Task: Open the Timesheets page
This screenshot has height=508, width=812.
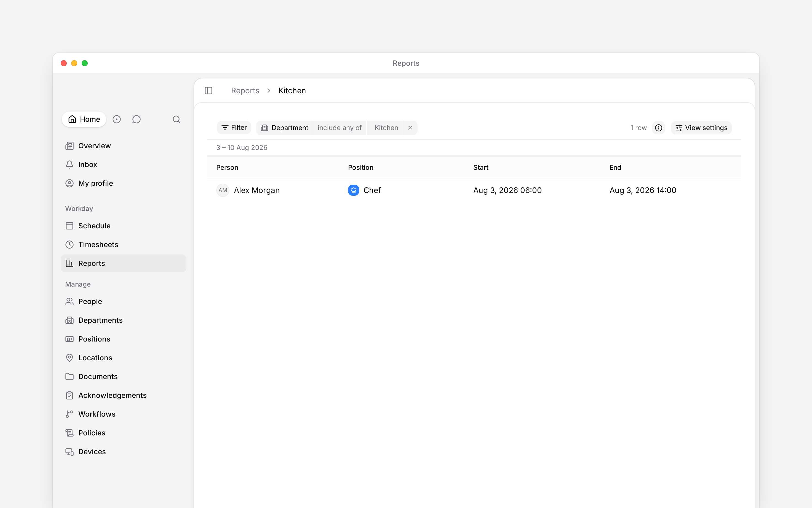Action: pos(124,245)
